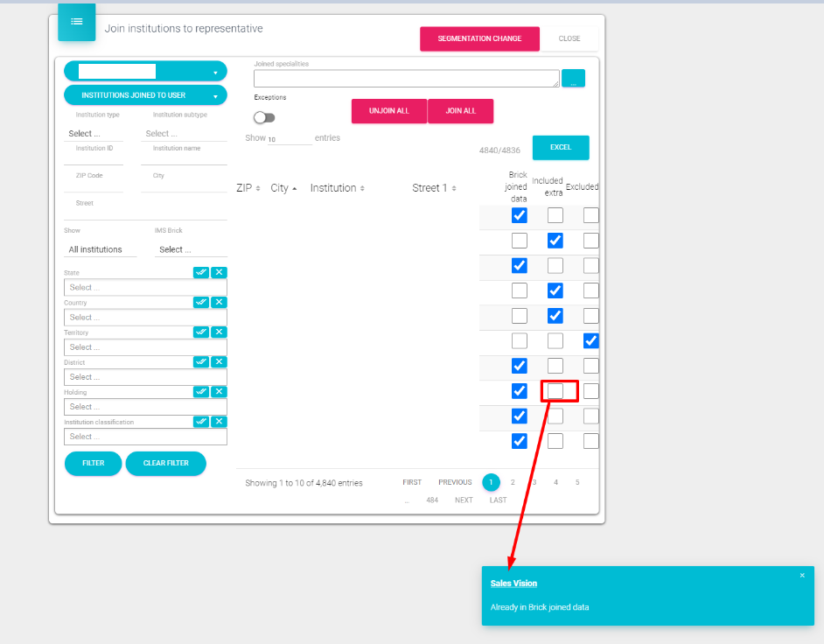Click the hamburger list icon in header
Viewport: 824px width, 644px height.
pyautogui.click(x=76, y=22)
